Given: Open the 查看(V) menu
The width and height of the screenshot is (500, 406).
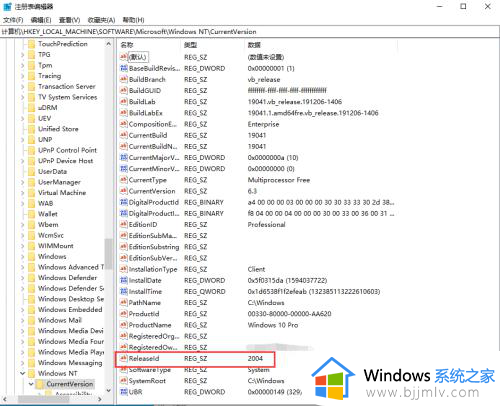Looking at the screenshot, I should pyautogui.click(x=69, y=20).
